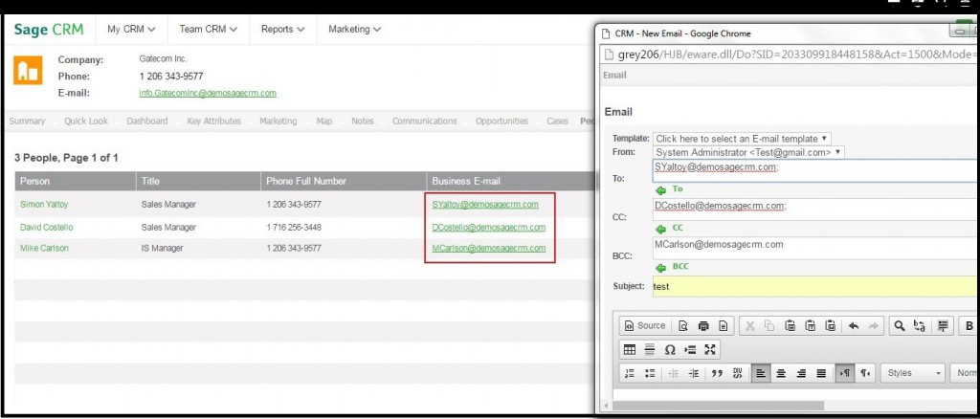Insert a horizontal line icon
This screenshot has width=980, height=419.
pyautogui.click(x=650, y=350)
